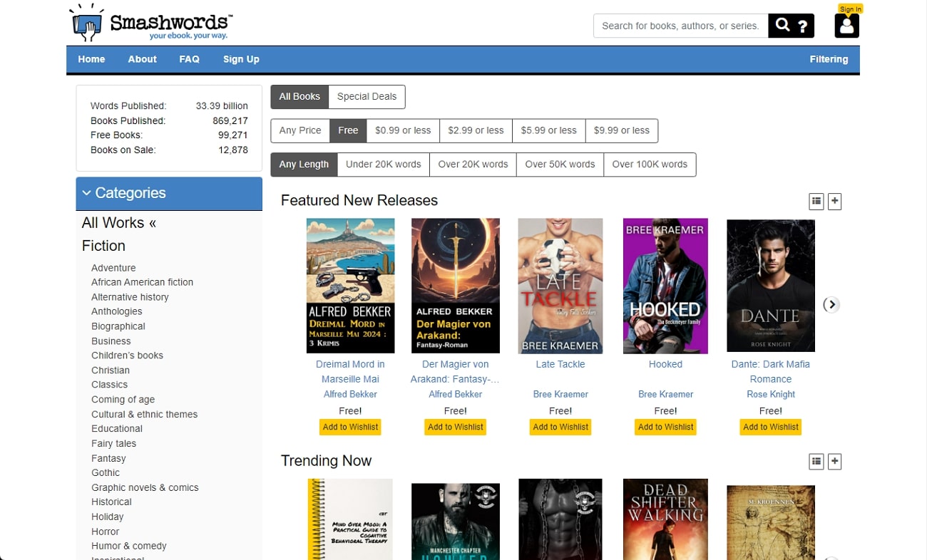Open Dante book cover
Viewport: 927px width, 560px height.
[771, 286]
